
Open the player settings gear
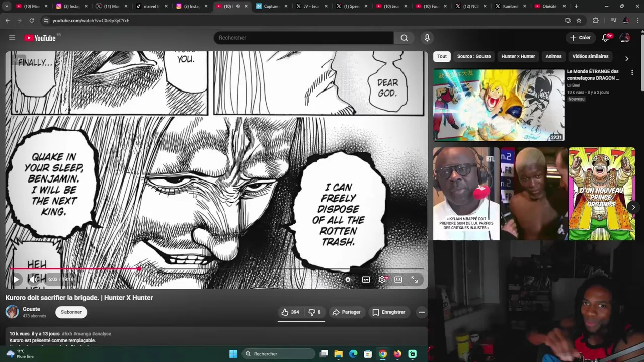pyautogui.click(x=382, y=279)
